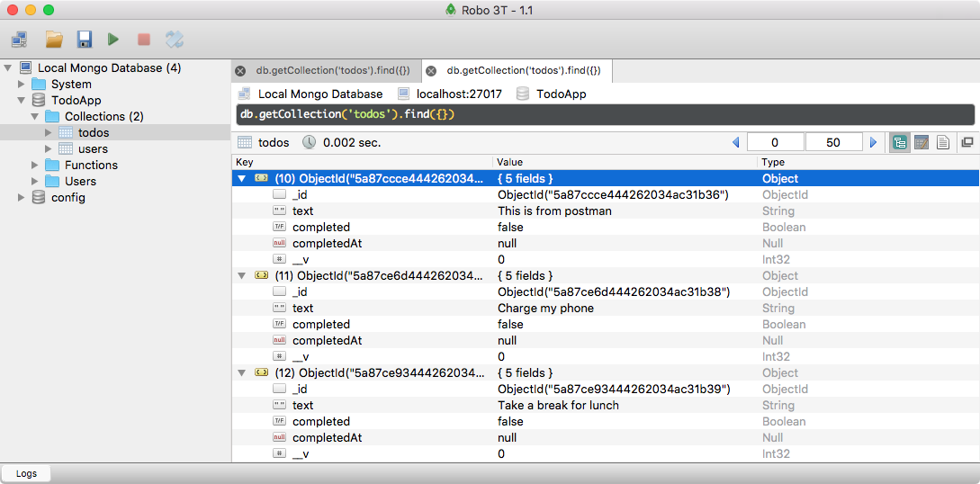The image size is (980, 484).
Task: Pop out results panel with rightmost icon
Action: (x=967, y=142)
